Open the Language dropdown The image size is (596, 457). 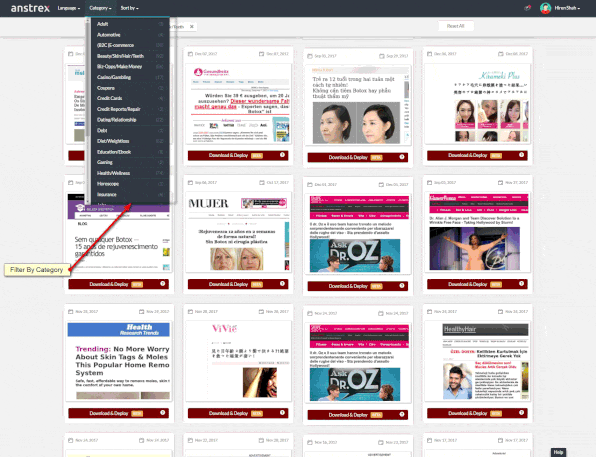pos(69,8)
